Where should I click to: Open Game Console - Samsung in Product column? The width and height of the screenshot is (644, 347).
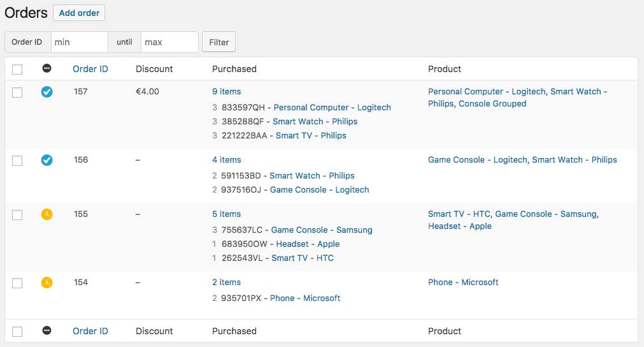546,214
